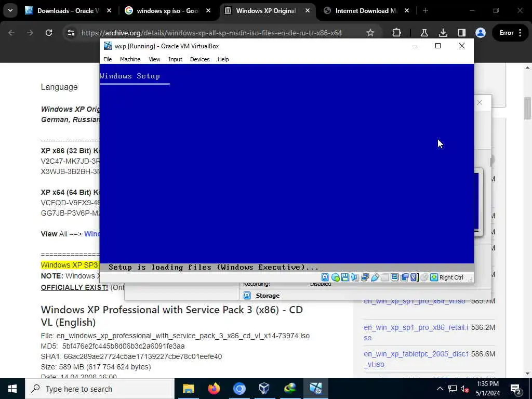Open the Chromium browser taskbar icon
The height and width of the screenshot is (399, 532).
239,389
